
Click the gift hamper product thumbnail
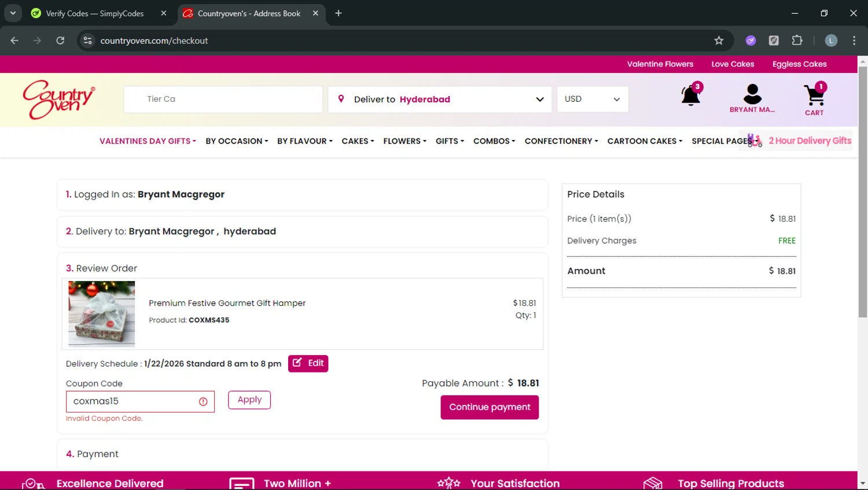(x=102, y=314)
